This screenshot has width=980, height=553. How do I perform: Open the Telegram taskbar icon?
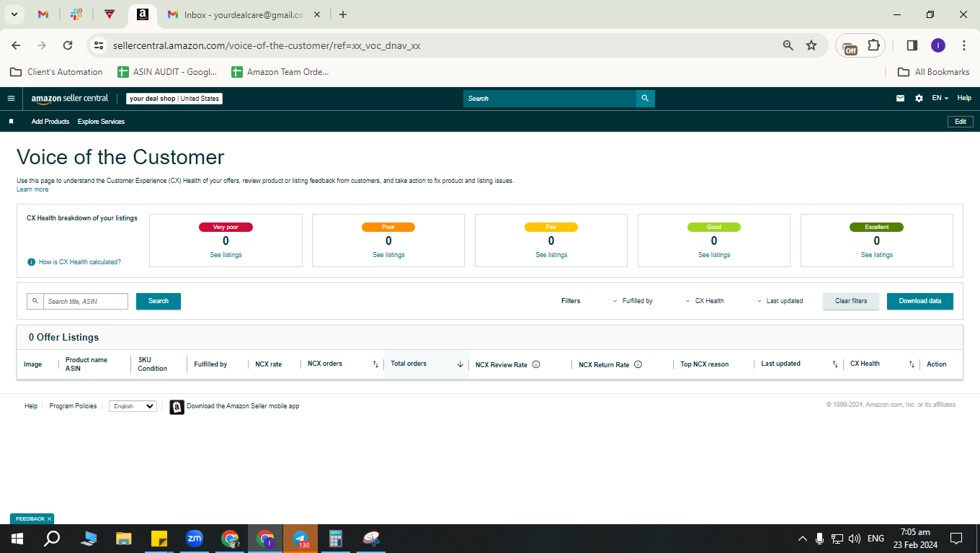click(300, 539)
